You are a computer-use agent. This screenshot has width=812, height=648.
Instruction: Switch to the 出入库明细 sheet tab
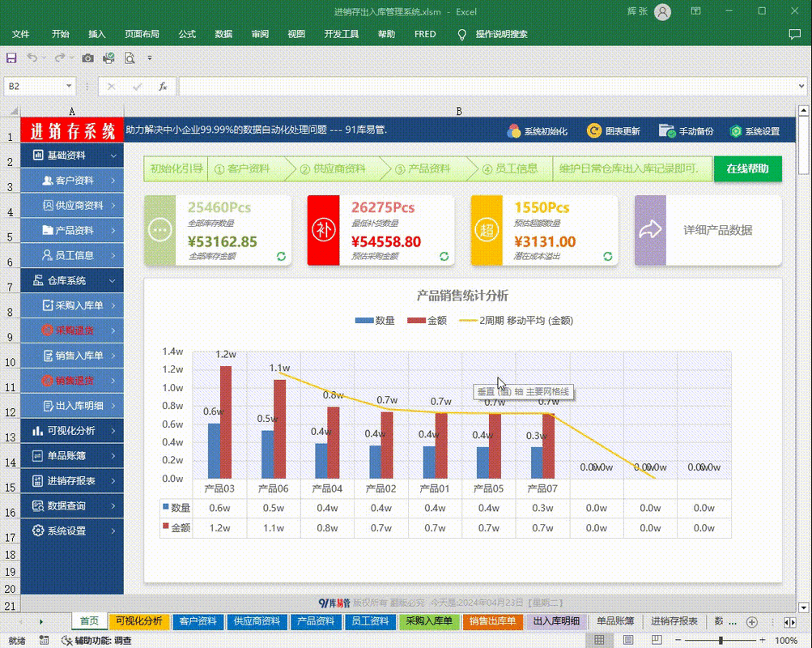556,621
